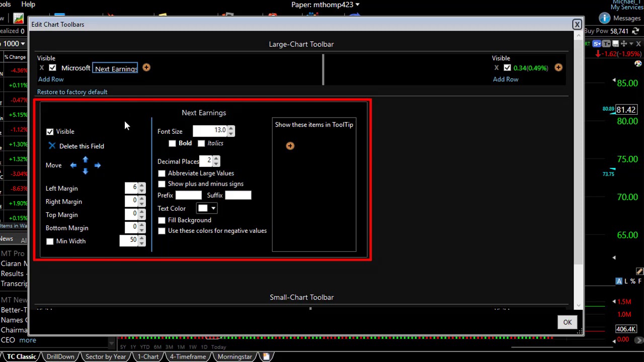Add new tab via page icon after Morningstar
Image resolution: width=644 pixels, height=362 pixels.
(266, 356)
